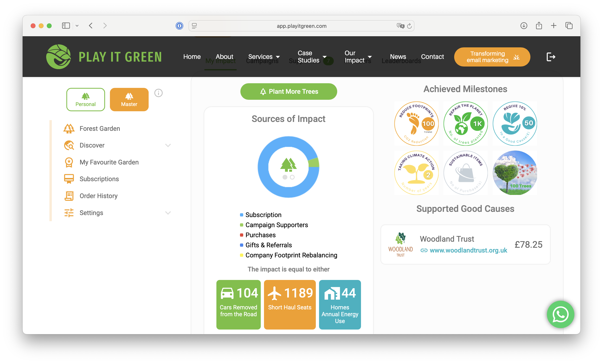
Task: Click the Sources of Impact donut chart
Action: [289, 167]
